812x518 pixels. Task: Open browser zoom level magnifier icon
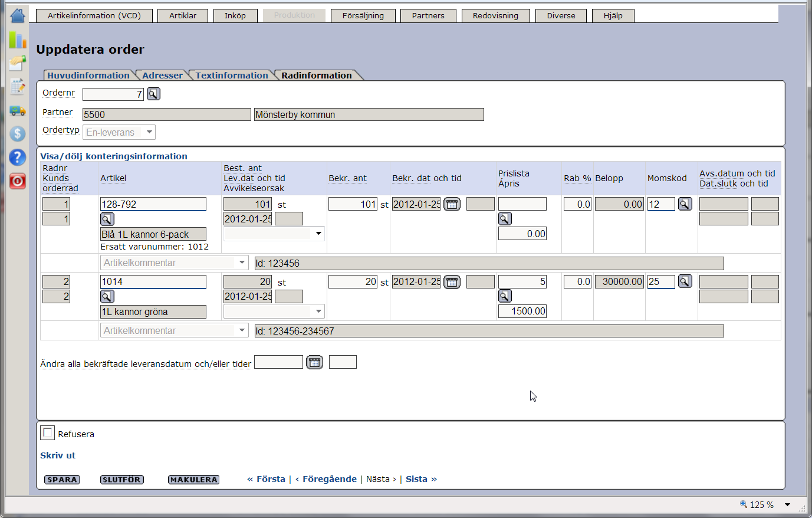[744, 504]
